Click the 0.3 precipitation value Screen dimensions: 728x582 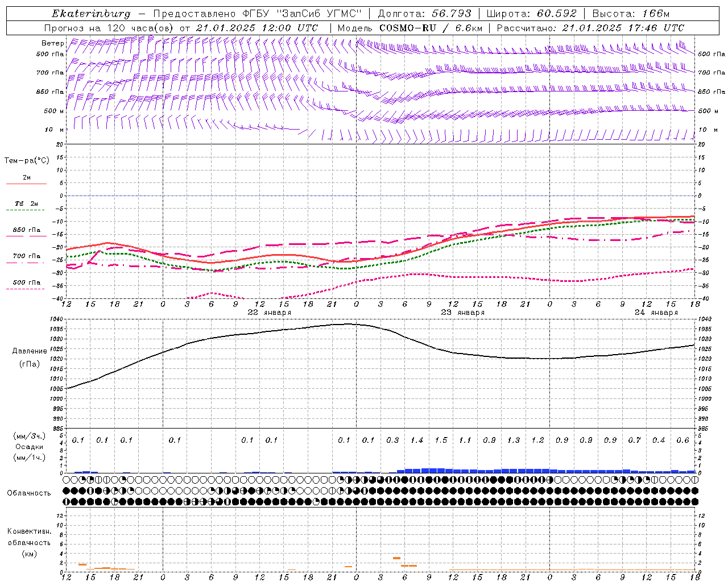pyautogui.click(x=392, y=440)
